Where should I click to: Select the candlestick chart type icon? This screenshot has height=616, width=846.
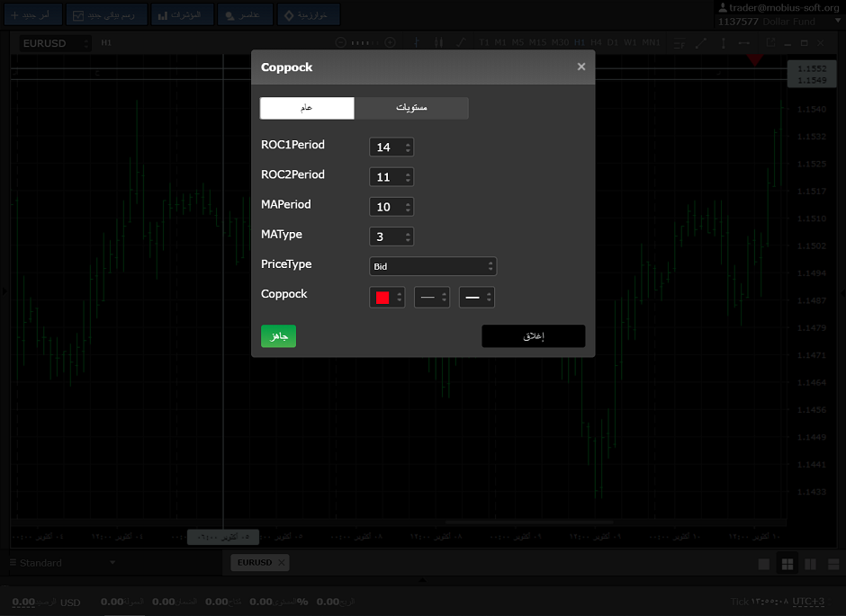tap(438, 42)
